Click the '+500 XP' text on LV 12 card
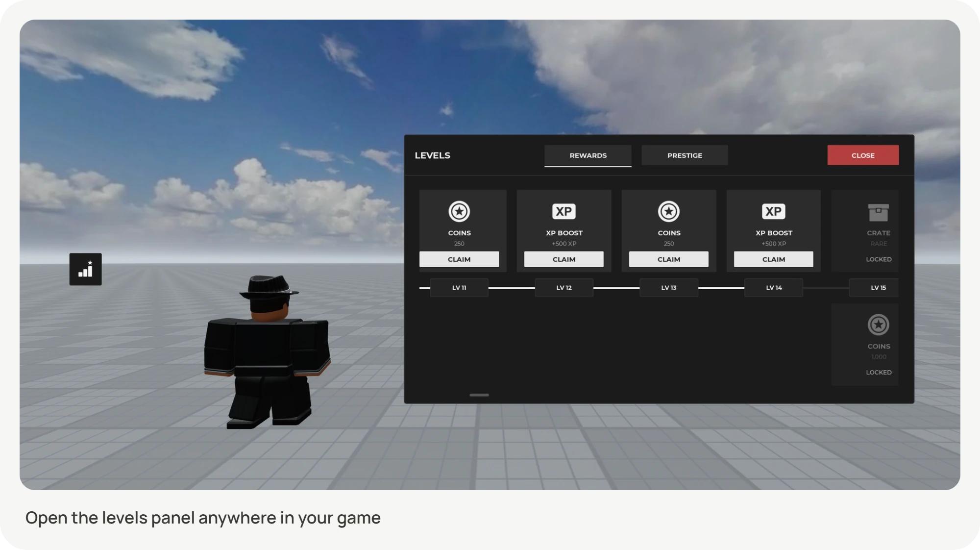The width and height of the screenshot is (980, 550). [564, 244]
